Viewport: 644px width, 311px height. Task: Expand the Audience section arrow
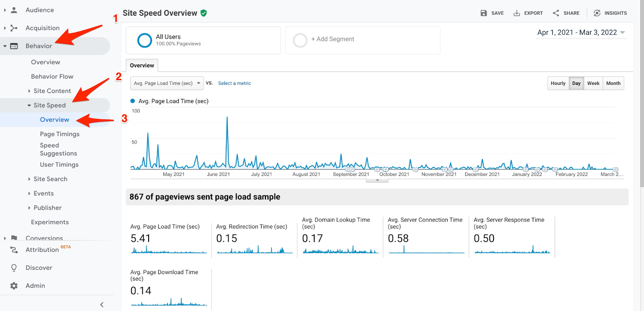(x=5, y=10)
